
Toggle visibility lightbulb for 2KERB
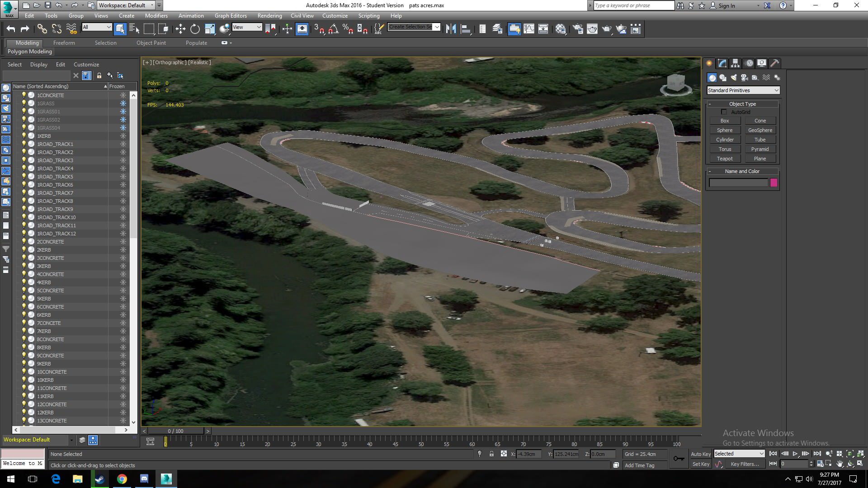[x=24, y=250]
